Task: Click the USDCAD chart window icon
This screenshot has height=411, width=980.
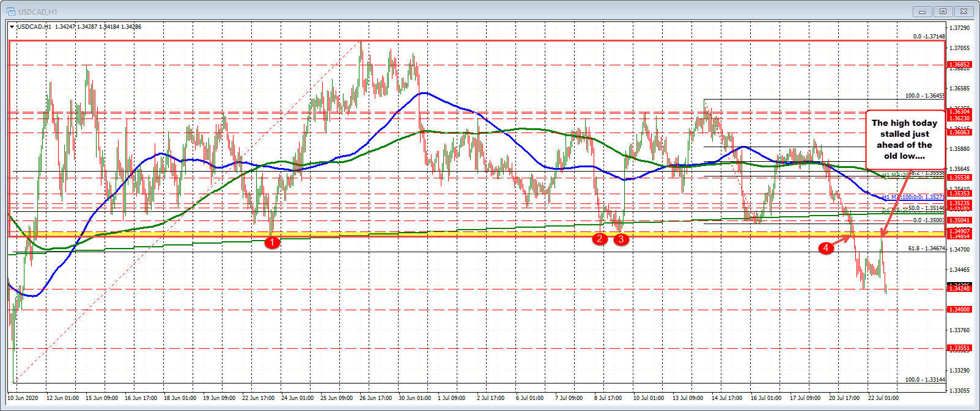Action: pos(10,12)
